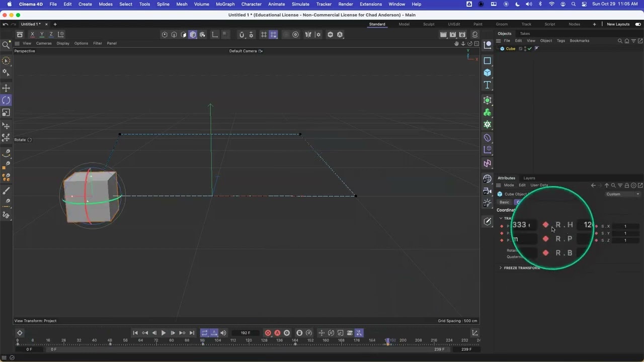Open the Cameras viewport menu
The height and width of the screenshot is (362, 644).
pyautogui.click(x=44, y=43)
